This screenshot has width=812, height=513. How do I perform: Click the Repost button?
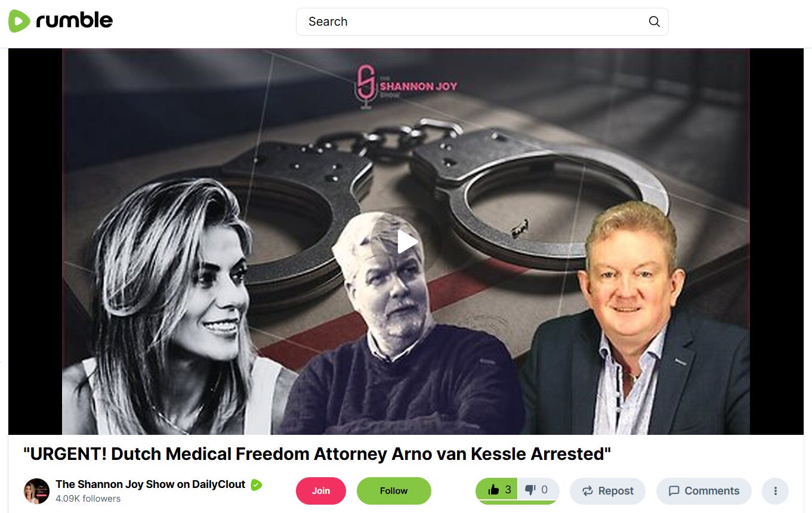click(x=607, y=491)
